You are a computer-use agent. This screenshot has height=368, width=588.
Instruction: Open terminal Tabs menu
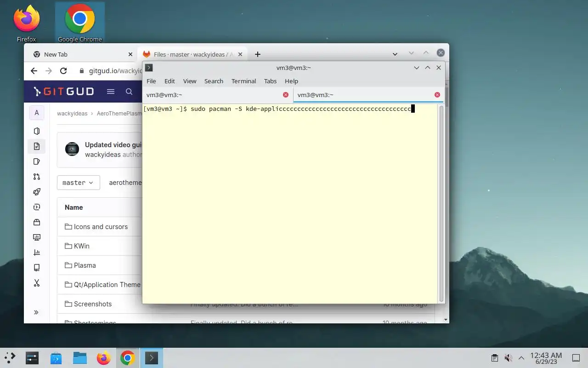(x=270, y=81)
